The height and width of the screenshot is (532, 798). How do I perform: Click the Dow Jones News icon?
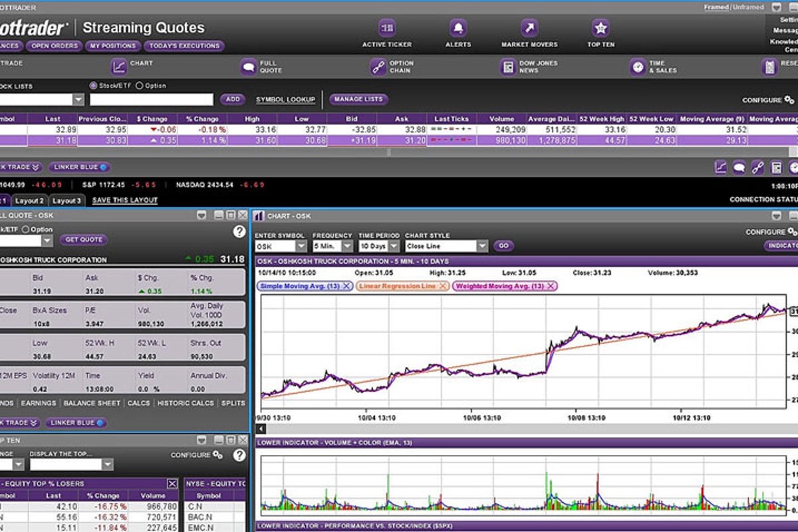(x=508, y=66)
